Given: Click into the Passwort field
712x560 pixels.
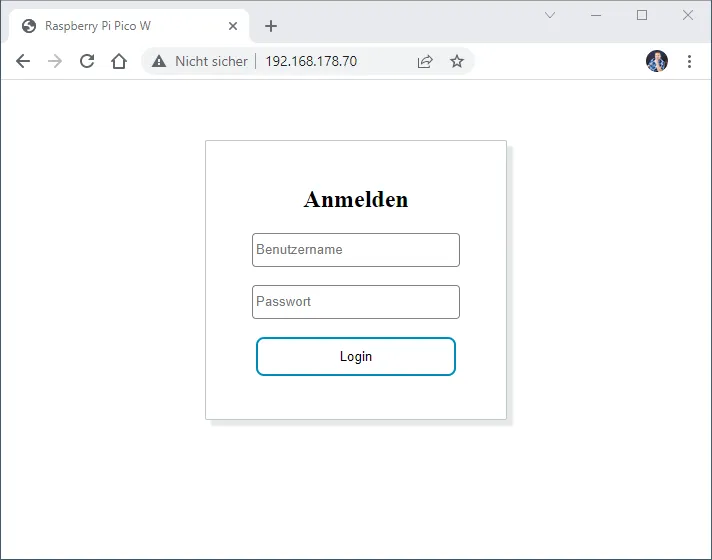Looking at the screenshot, I should tap(356, 302).
